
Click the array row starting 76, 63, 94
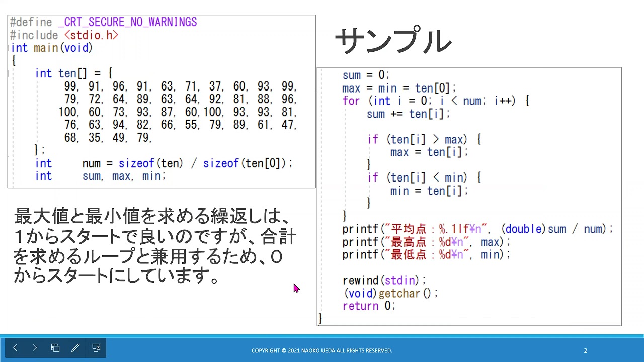pyautogui.click(x=181, y=125)
